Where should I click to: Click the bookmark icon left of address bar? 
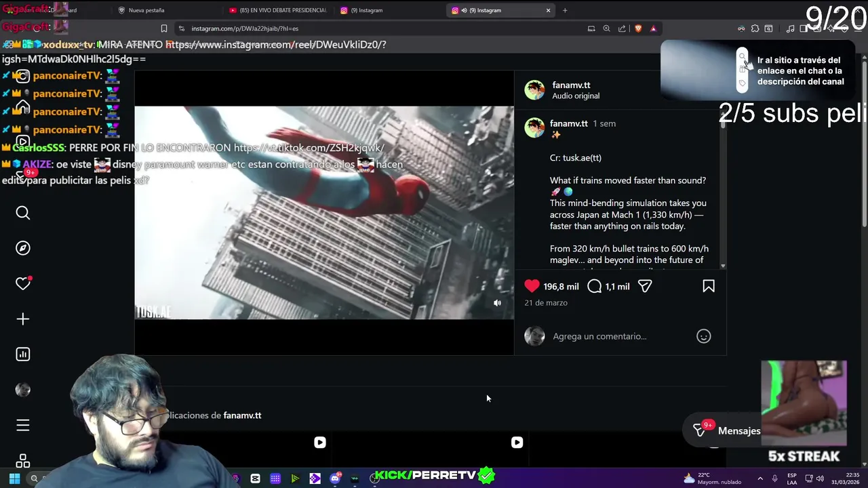(163, 28)
